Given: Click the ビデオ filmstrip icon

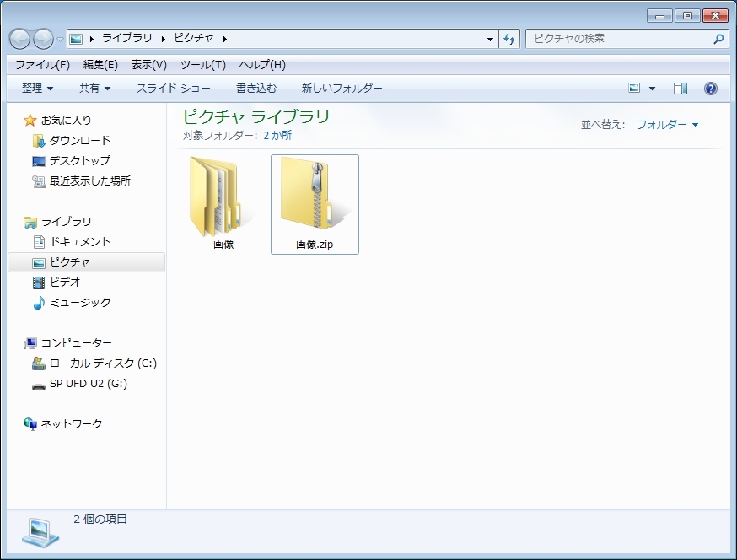Looking at the screenshot, I should click(39, 283).
